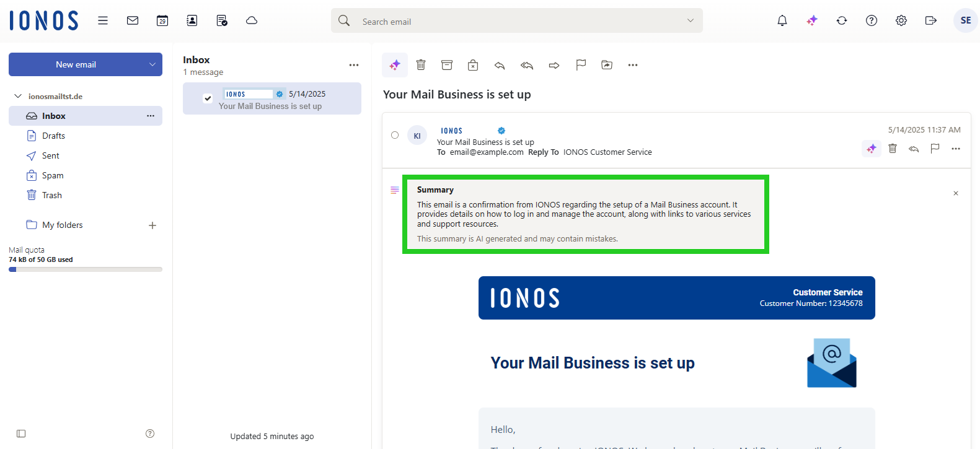
Task: Open message header more options dots
Action: [x=956, y=149]
